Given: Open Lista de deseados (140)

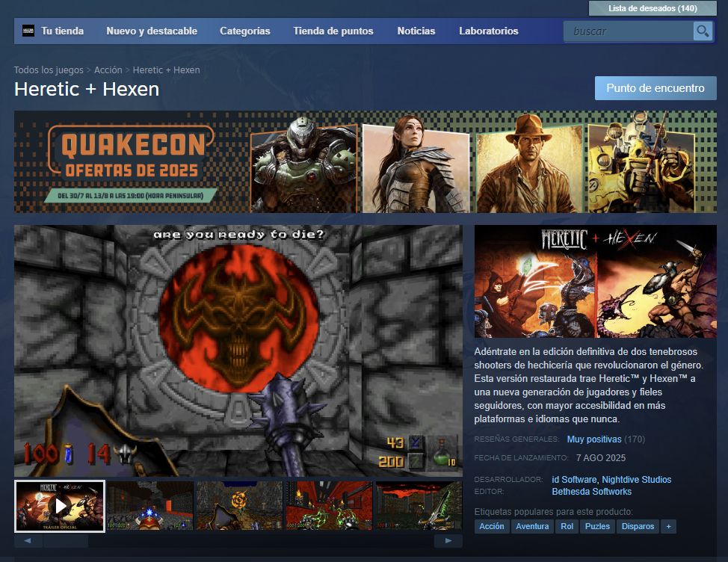Looking at the screenshot, I should point(653,8).
